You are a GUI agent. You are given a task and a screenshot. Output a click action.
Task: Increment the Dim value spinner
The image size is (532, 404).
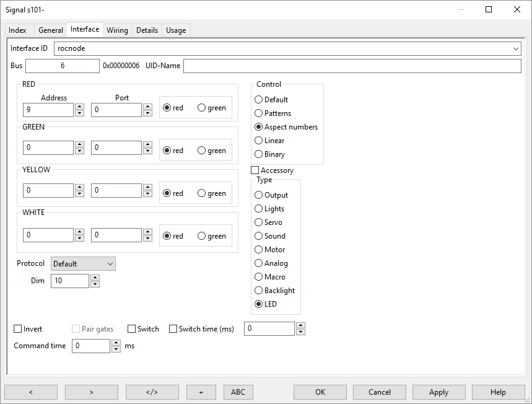point(95,278)
